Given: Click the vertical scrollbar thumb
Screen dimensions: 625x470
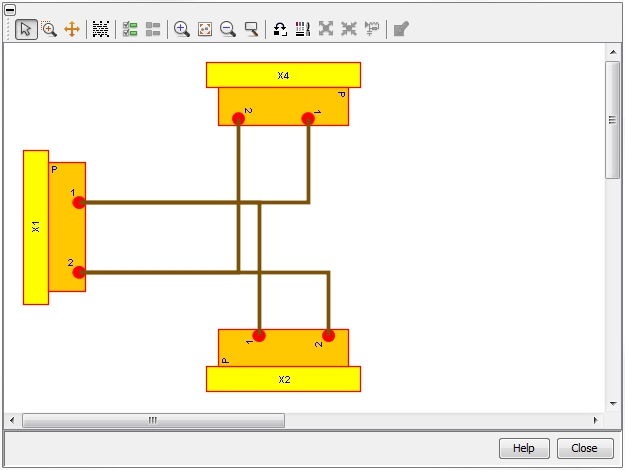Looking at the screenshot, I should [x=613, y=120].
